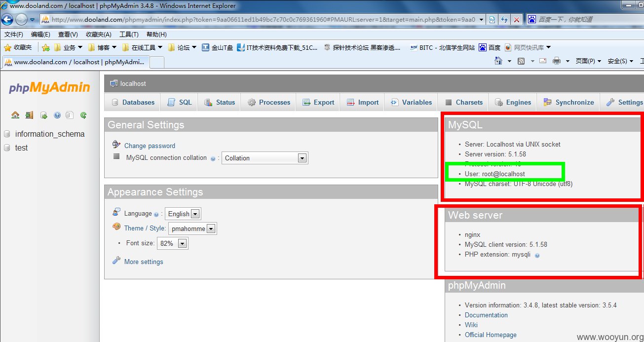Open the Official Homepage link

coord(491,335)
